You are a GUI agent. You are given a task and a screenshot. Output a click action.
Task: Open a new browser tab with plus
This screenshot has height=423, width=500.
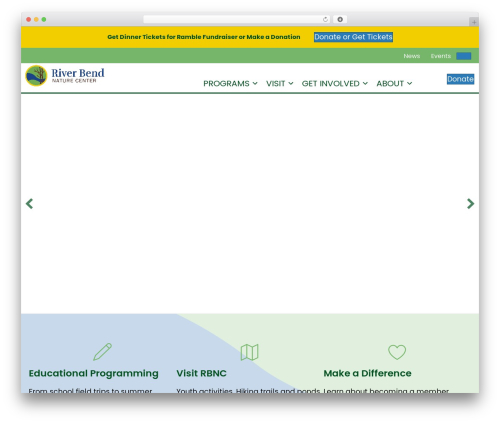point(474,22)
